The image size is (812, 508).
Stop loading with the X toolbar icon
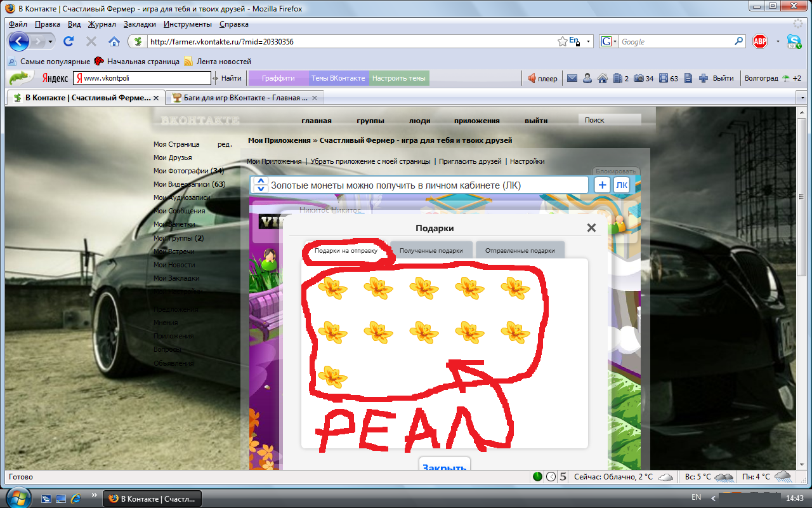(91, 41)
